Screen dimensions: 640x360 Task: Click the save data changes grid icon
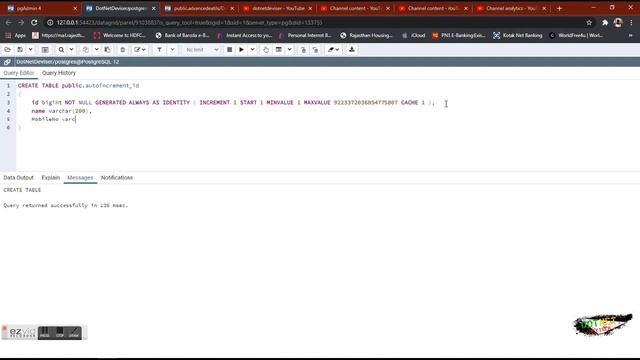(45, 49)
